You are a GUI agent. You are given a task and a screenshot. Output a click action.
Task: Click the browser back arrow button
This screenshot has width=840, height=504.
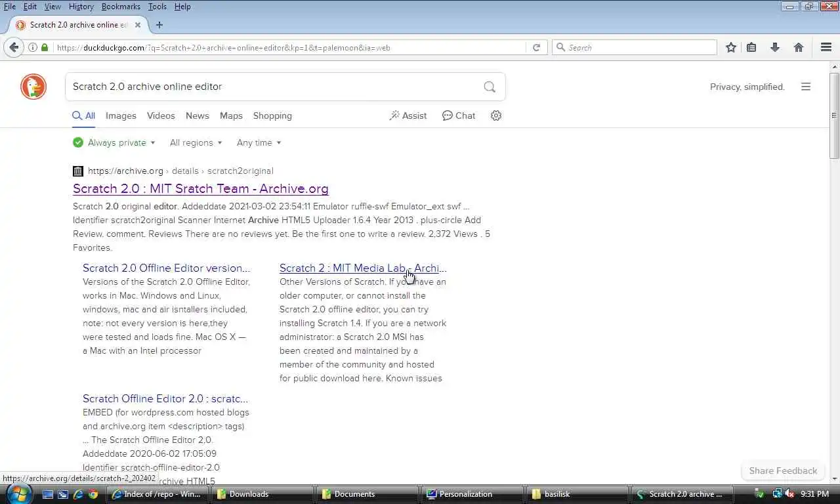[x=14, y=47]
